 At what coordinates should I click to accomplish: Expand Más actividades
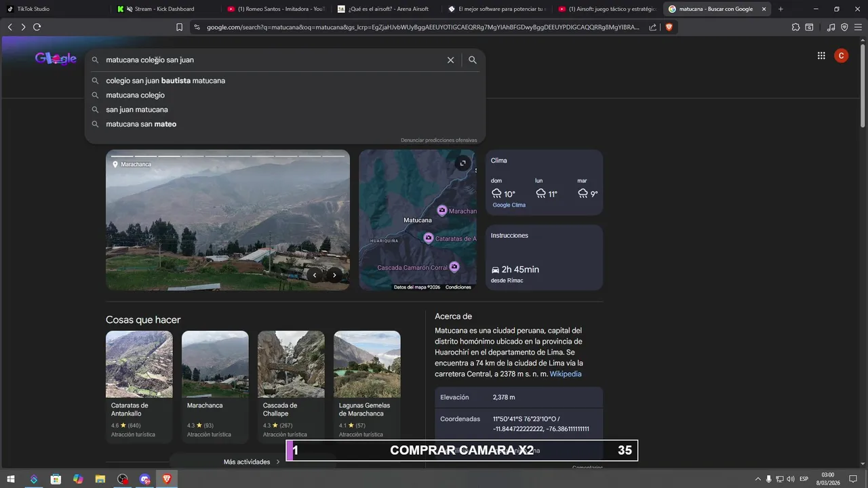click(x=252, y=462)
